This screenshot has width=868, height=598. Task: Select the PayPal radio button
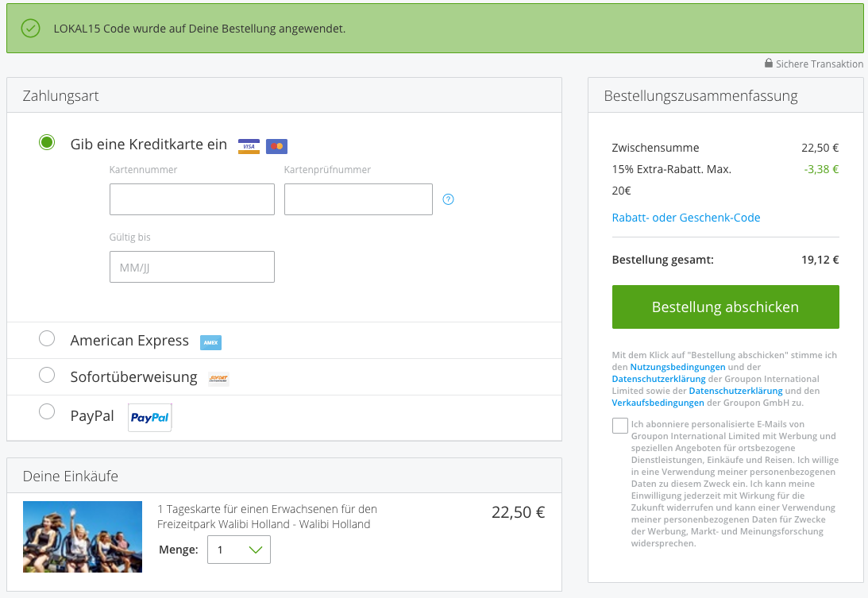click(47, 411)
